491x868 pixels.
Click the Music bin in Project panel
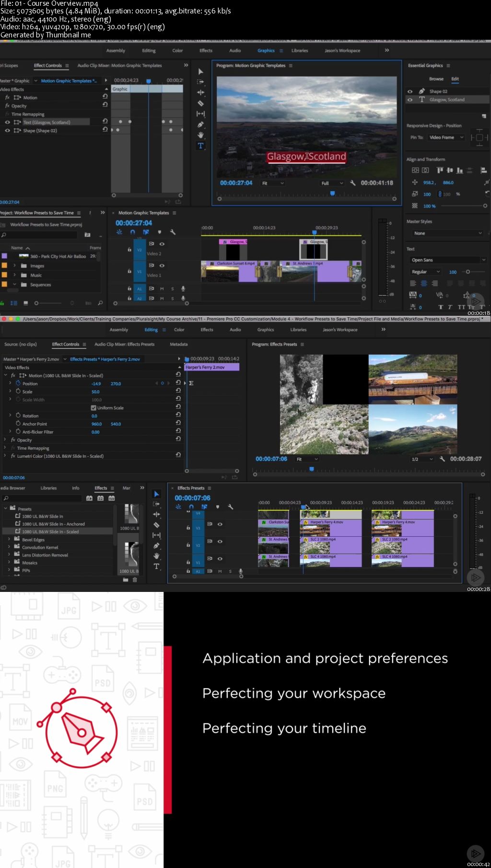point(36,275)
